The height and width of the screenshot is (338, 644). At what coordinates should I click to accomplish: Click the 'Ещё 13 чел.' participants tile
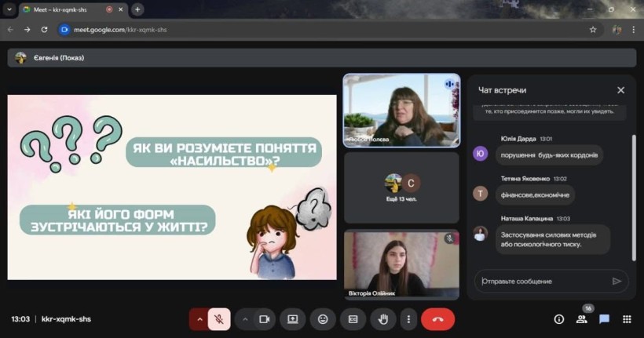[x=401, y=187]
